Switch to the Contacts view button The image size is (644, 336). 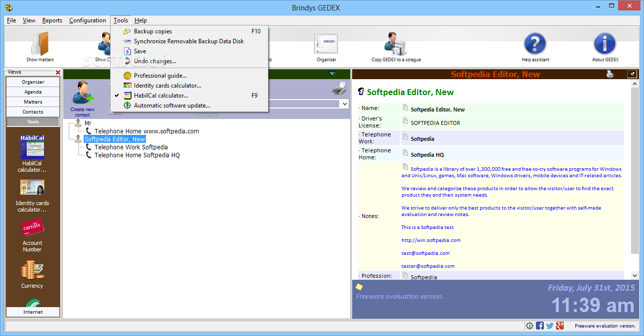tap(33, 112)
